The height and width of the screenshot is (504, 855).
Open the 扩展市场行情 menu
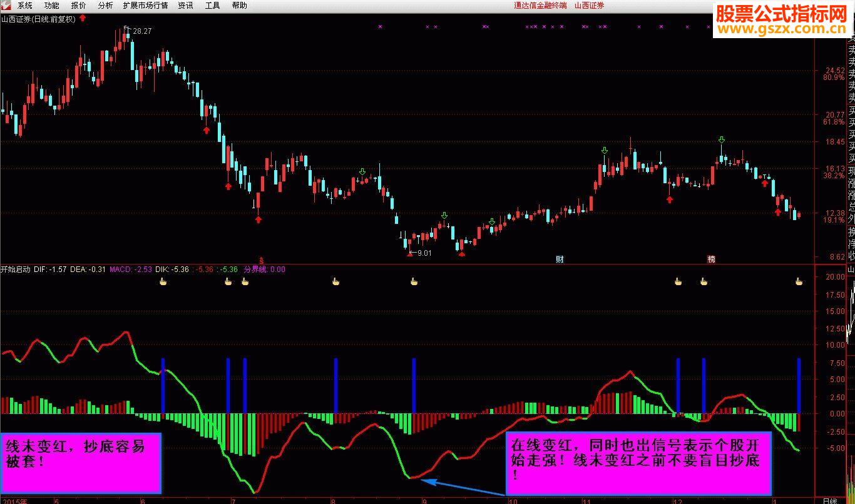[145, 5]
